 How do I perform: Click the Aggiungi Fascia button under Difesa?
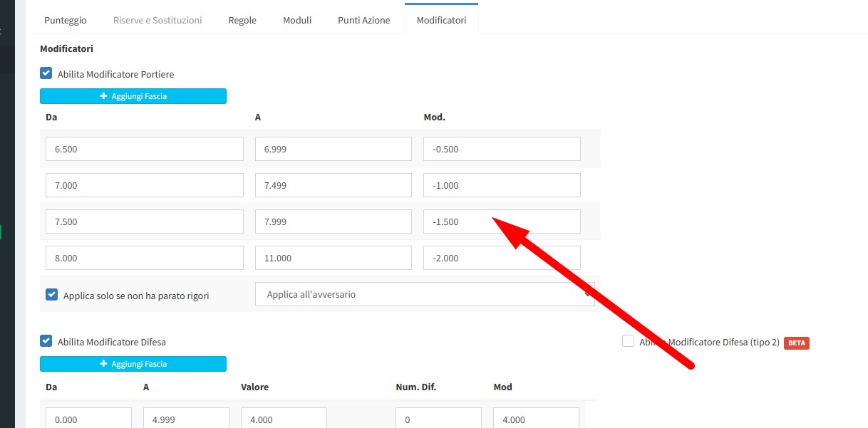tap(133, 364)
